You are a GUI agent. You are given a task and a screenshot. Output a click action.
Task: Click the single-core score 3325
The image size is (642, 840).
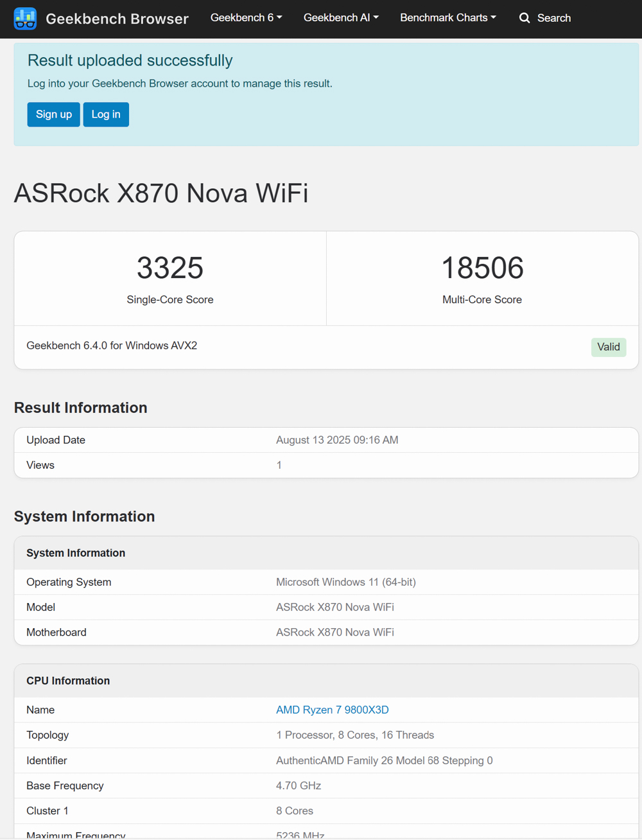pyautogui.click(x=170, y=268)
